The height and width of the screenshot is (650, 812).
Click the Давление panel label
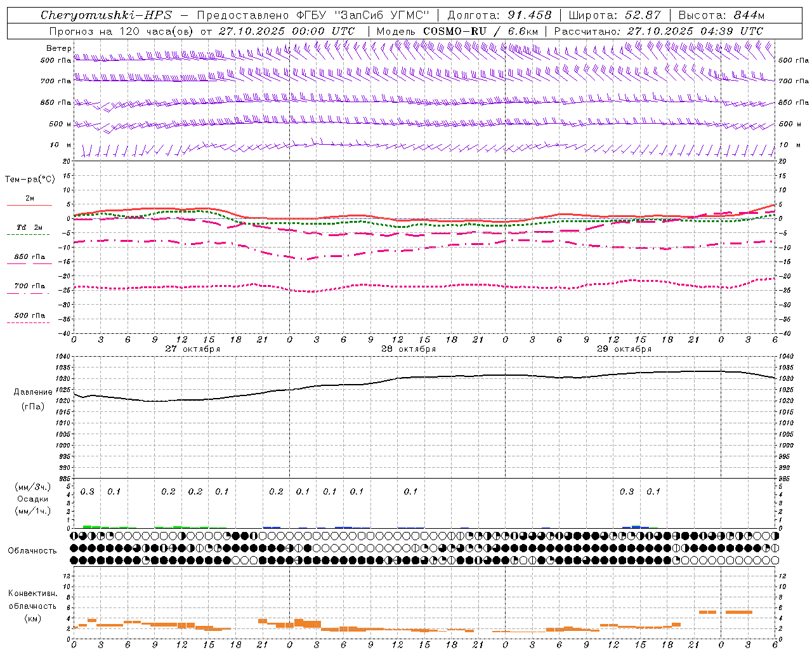click(33, 392)
